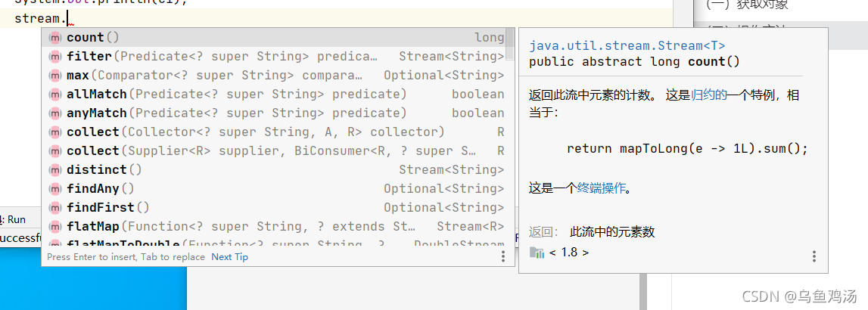Image resolution: width=868 pixels, height=310 pixels.
Task: Select the max(Comparator) completion item
Action: pyautogui.click(x=227, y=76)
